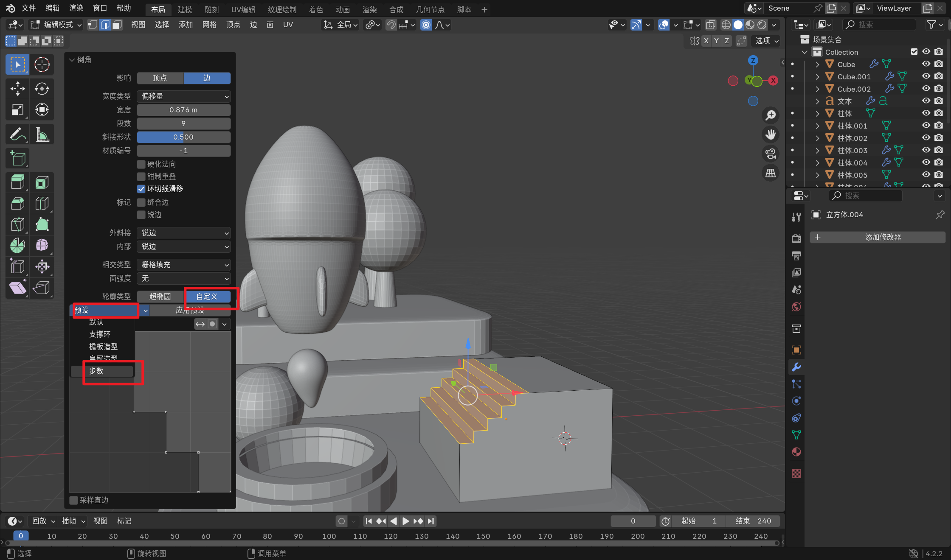Click the camera view gizmo icon
This screenshot has height=560, width=951.
770,154
